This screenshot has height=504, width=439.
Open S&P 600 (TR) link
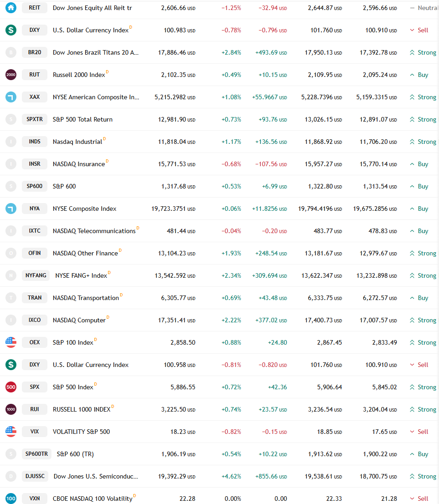[75, 454]
